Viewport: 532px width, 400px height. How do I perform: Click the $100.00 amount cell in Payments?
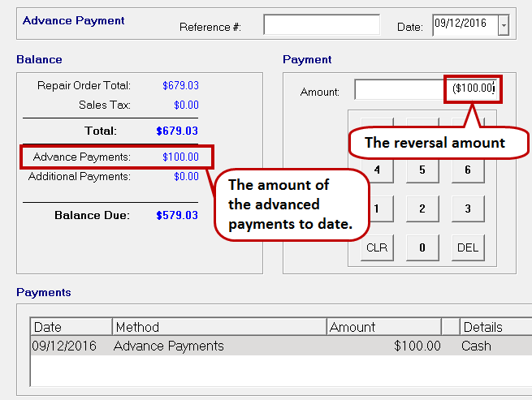pos(417,346)
